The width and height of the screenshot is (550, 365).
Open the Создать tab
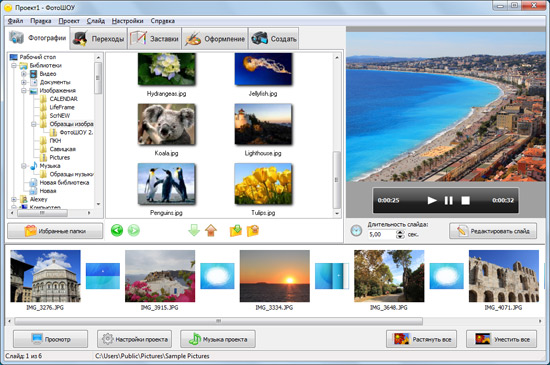[274, 39]
